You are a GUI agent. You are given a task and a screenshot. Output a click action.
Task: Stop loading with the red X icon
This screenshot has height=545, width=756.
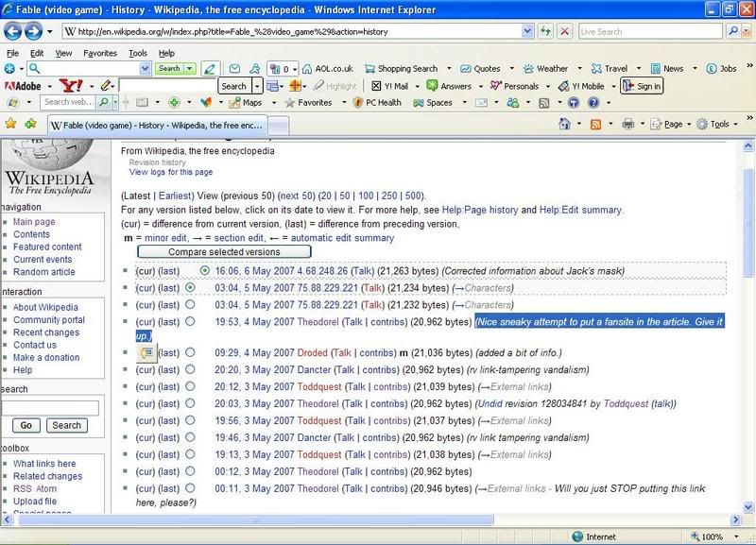click(564, 32)
